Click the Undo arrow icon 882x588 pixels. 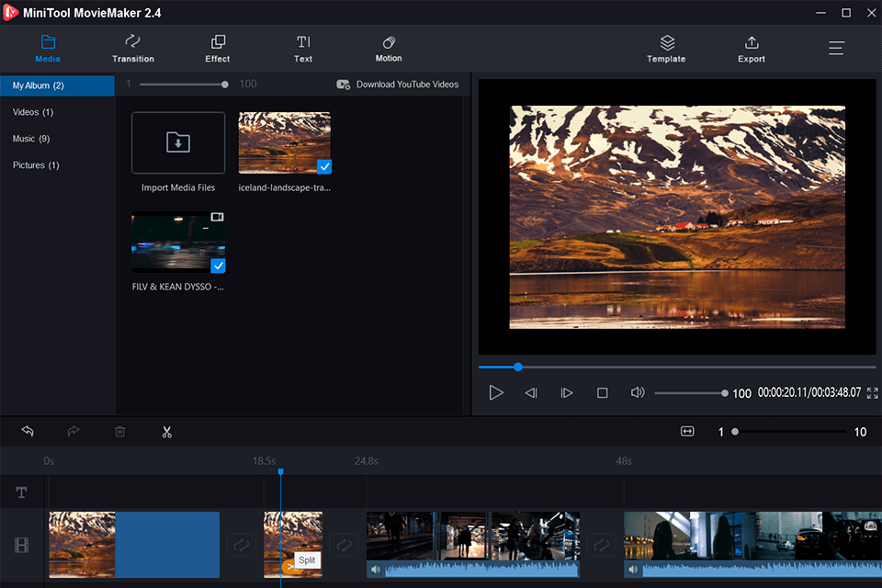coord(28,432)
